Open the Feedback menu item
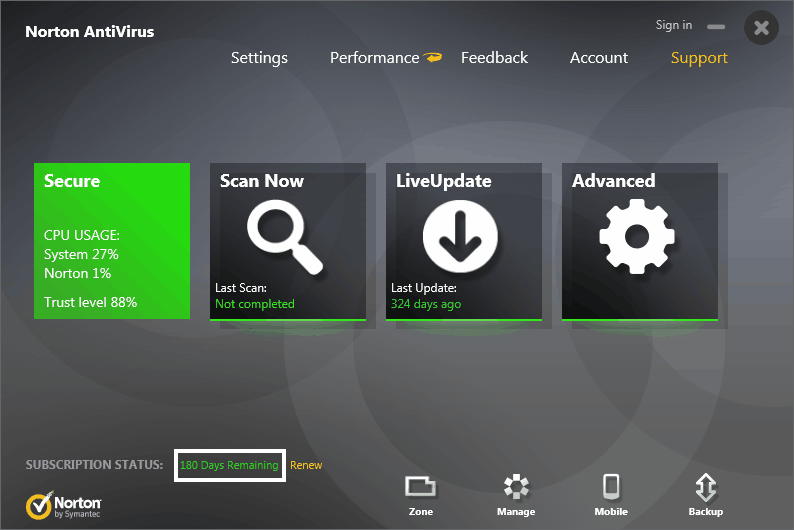 (x=494, y=58)
